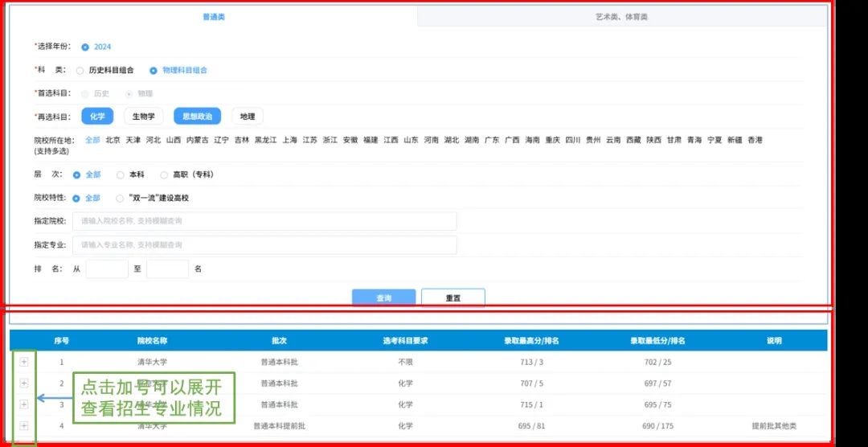Choose 本科 level radio button
The height and width of the screenshot is (447, 868).
pos(121,174)
